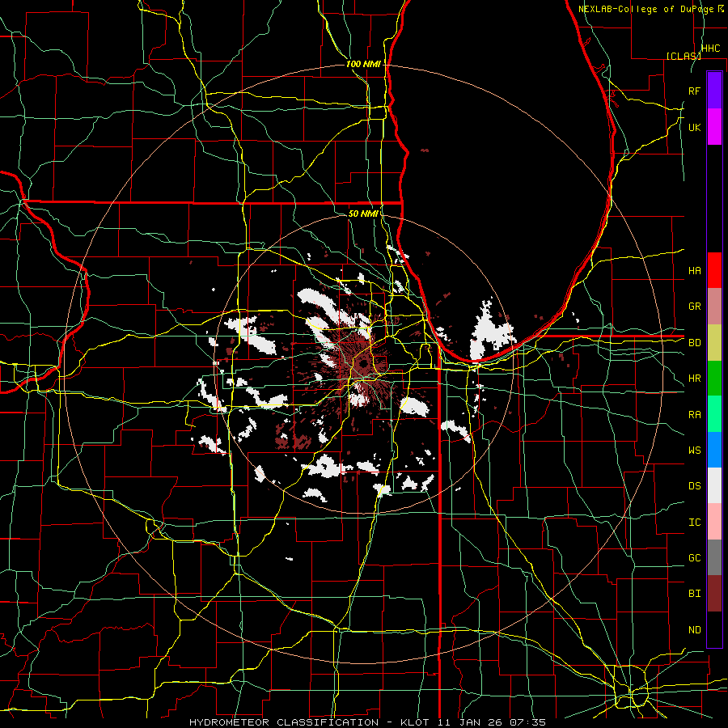Click the UK magenta legend swatch
The width and height of the screenshot is (728, 728).
point(714,127)
